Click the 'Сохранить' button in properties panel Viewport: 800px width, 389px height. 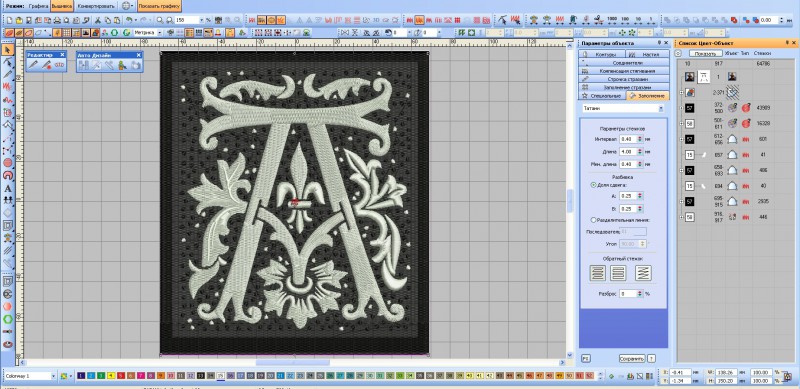click(x=632, y=358)
